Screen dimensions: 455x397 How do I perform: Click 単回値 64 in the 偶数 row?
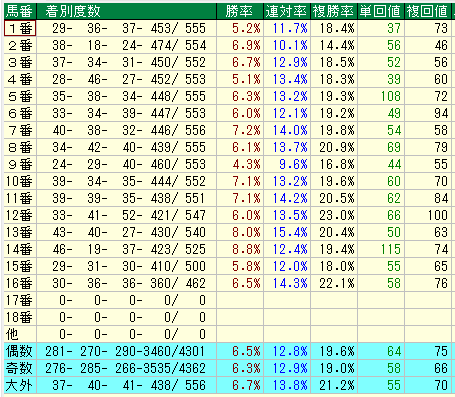394,351
